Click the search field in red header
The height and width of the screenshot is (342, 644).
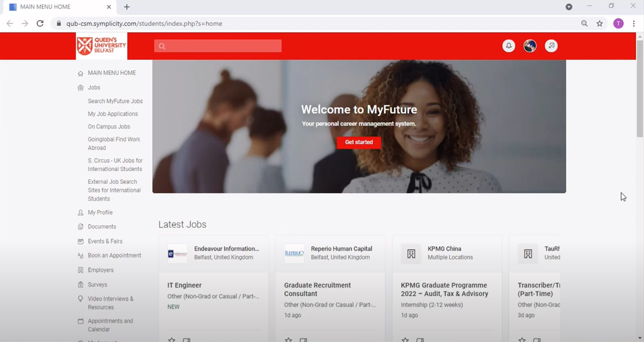pyautogui.click(x=218, y=46)
